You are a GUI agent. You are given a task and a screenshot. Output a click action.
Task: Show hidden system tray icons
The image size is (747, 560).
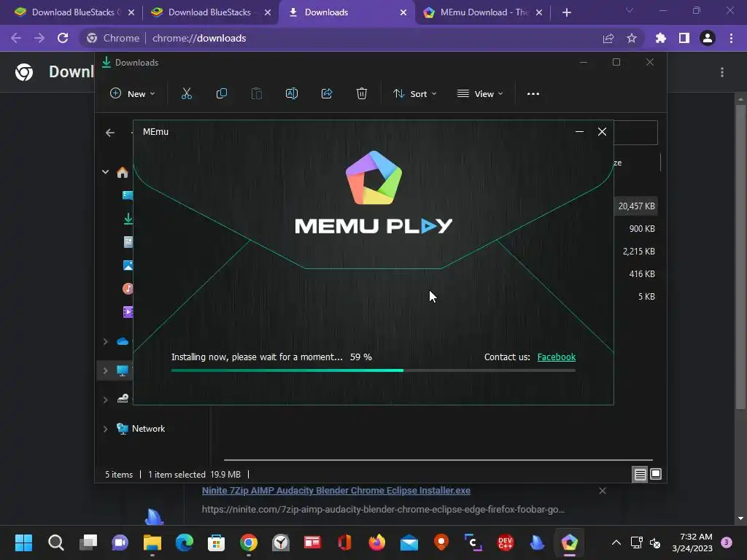pos(616,542)
